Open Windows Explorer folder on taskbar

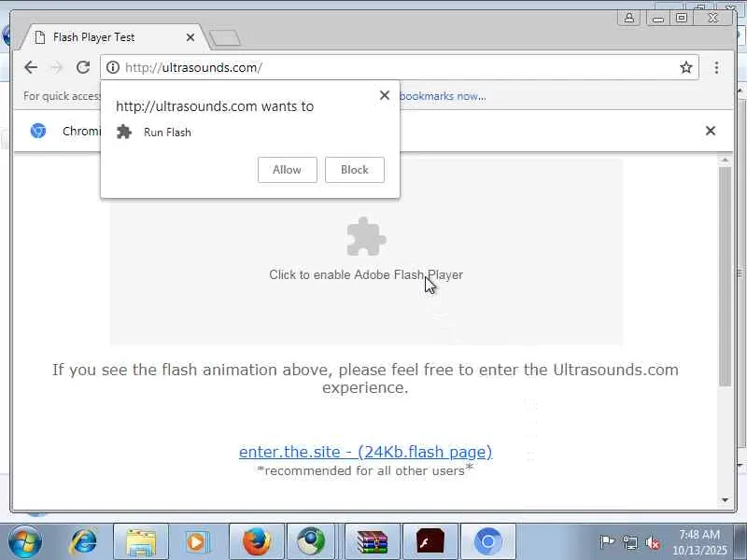coord(141,542)
